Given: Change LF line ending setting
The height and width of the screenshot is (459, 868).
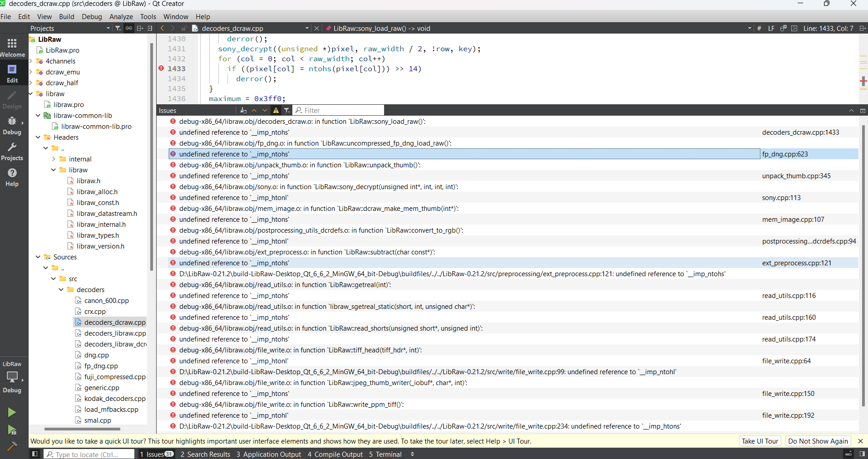Looking at the screenshot, I should (771, 28).
